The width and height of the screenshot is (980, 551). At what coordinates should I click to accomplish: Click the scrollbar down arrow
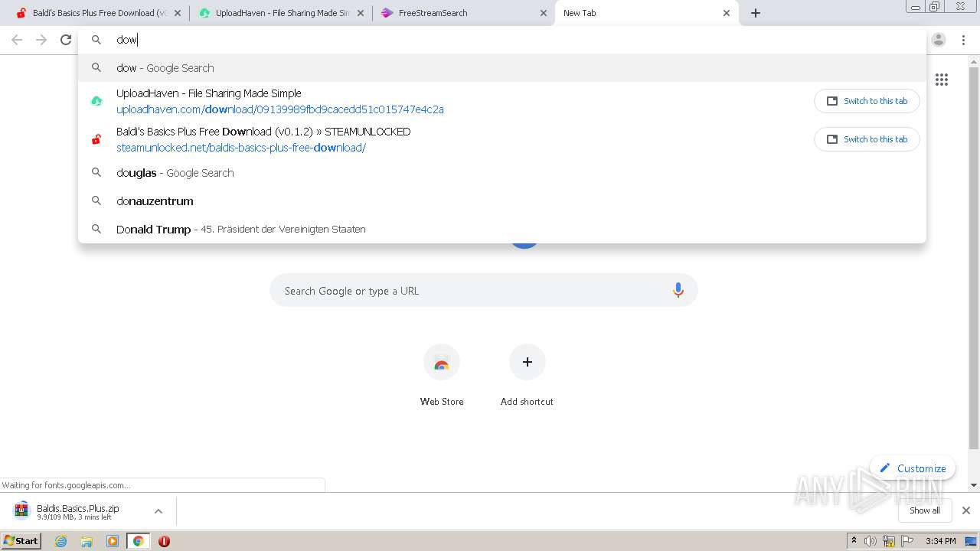point(974,484)
